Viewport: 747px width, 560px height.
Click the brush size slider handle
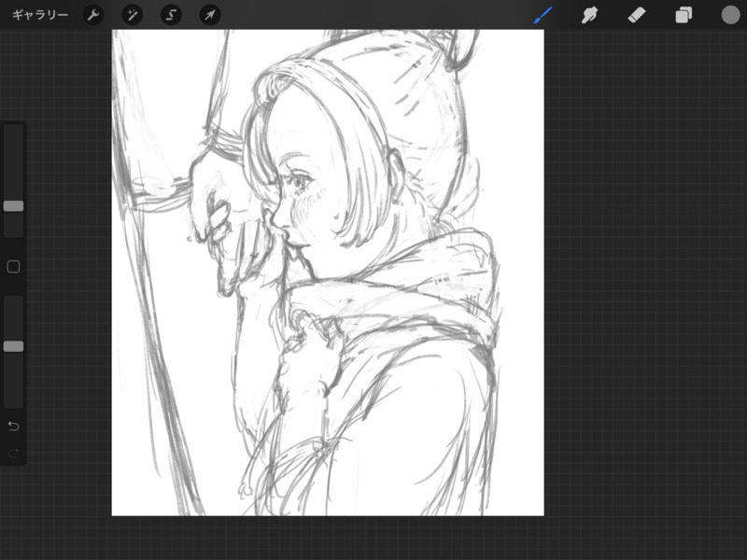(x=13, y=205)
